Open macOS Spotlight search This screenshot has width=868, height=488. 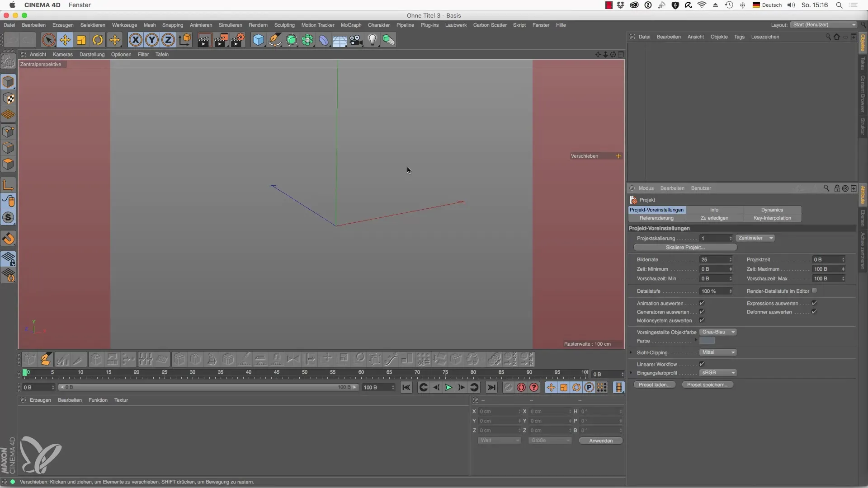point(839,5)
